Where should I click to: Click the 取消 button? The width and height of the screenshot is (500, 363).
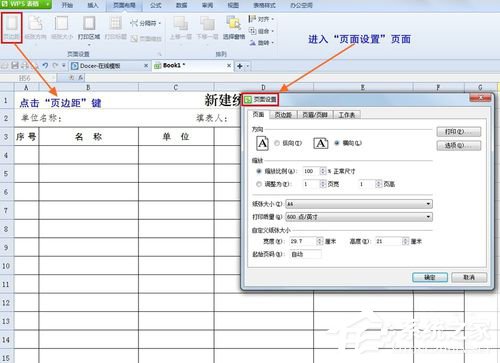coord(469,277)
